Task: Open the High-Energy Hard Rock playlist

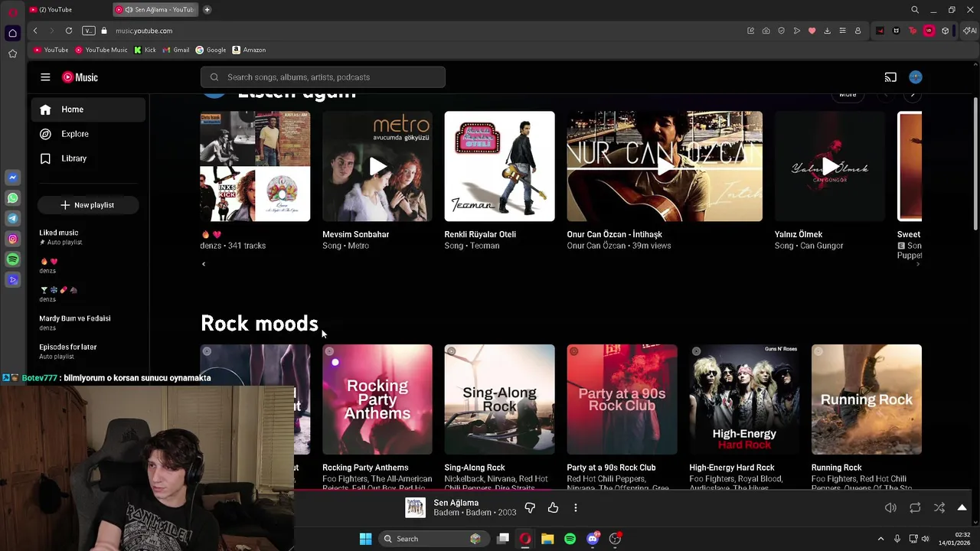Action: [x=744, y=399]
